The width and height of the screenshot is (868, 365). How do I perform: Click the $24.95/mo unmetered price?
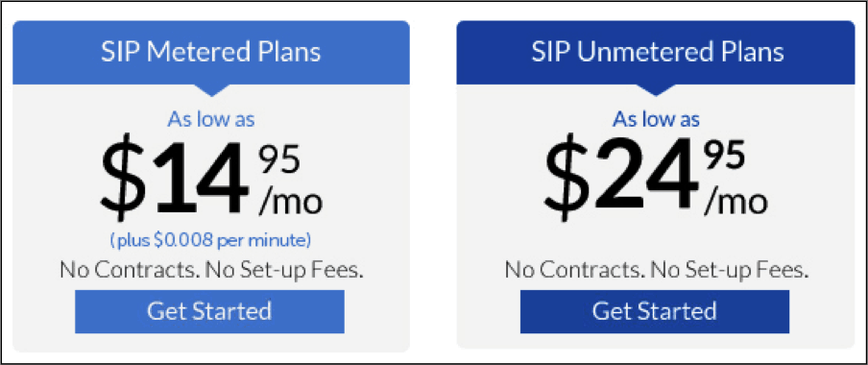click(x=656, y=178)
